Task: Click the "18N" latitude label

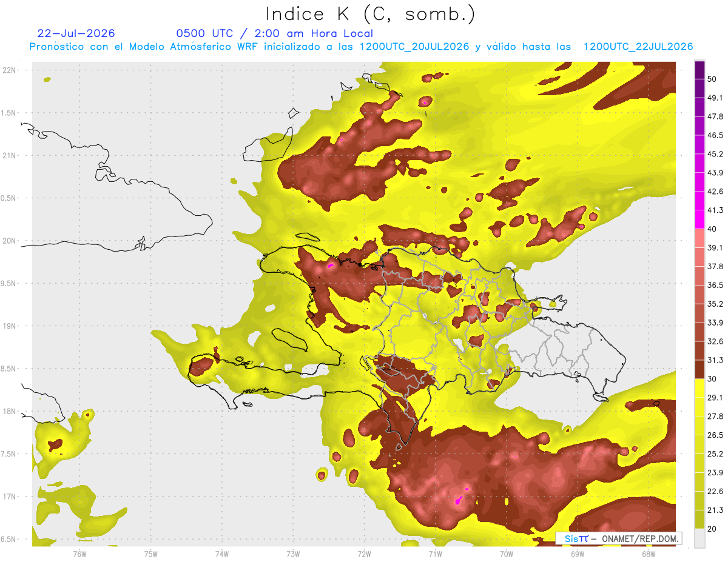Action: [x=8, y=411]
